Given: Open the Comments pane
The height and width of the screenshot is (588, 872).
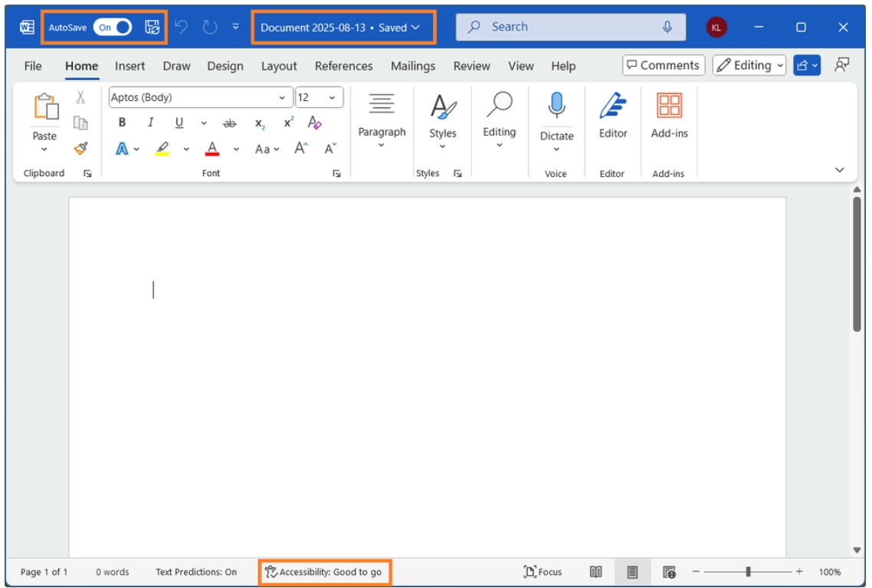Looking at the screenshot, I should [x=664, y=64].
